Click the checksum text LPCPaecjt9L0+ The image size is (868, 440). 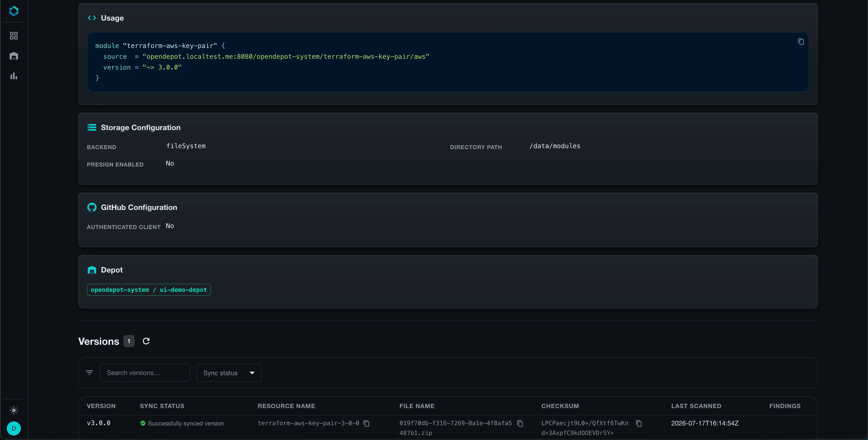point(585,428)
